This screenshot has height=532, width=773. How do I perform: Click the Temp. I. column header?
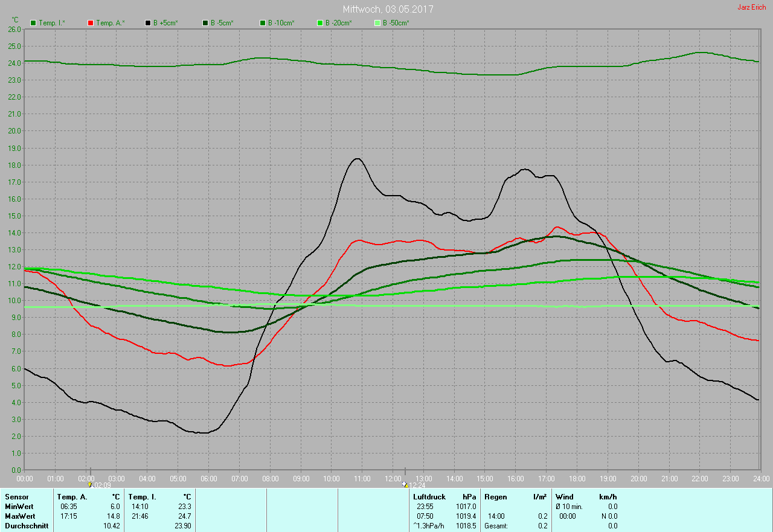[142, 497]
